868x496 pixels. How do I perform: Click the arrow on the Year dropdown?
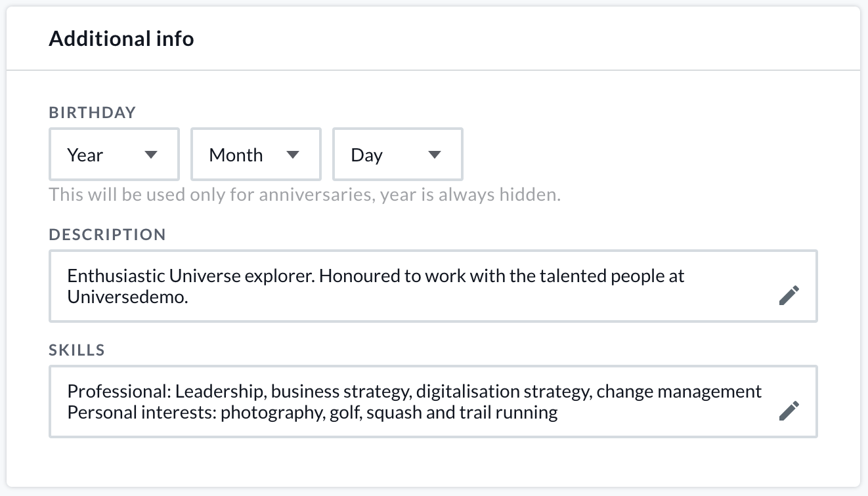pyautogui.click(x=151, y=155)
